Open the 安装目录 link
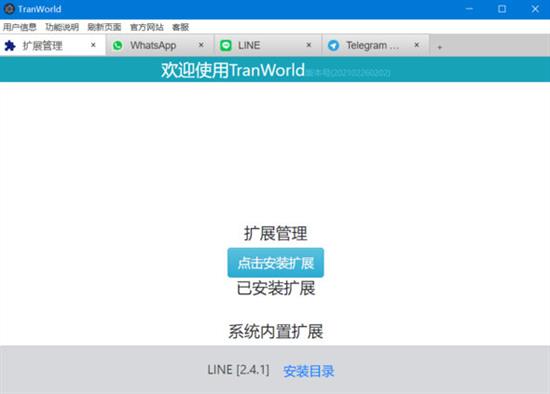Viewport: 550px width, 394px height. point(309,371)
